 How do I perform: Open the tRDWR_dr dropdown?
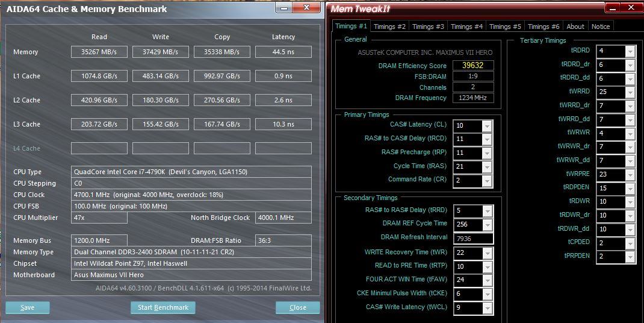(630, 216)
